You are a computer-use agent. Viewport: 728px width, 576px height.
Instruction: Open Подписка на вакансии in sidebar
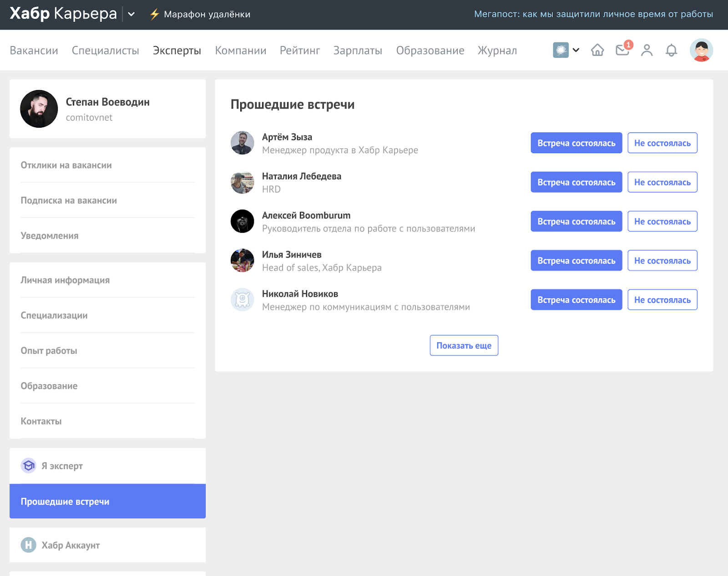107,200
